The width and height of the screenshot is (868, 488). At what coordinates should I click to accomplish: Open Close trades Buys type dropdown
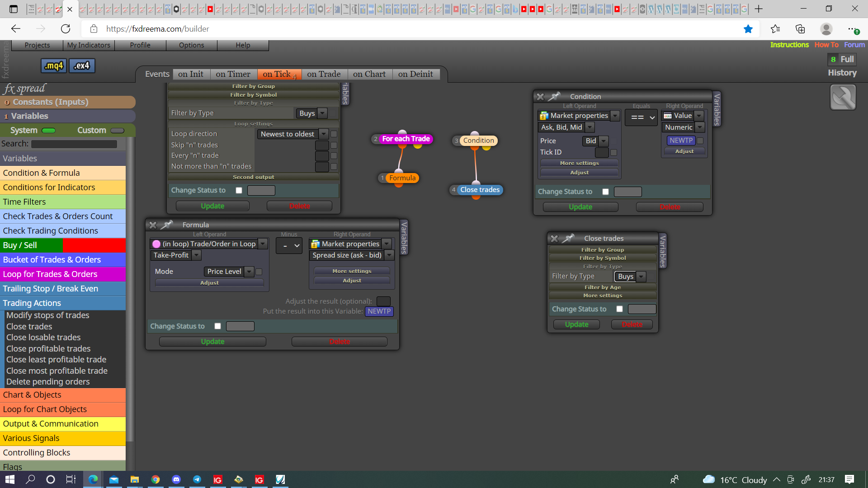pyautogui.click(x=630, y=277)
